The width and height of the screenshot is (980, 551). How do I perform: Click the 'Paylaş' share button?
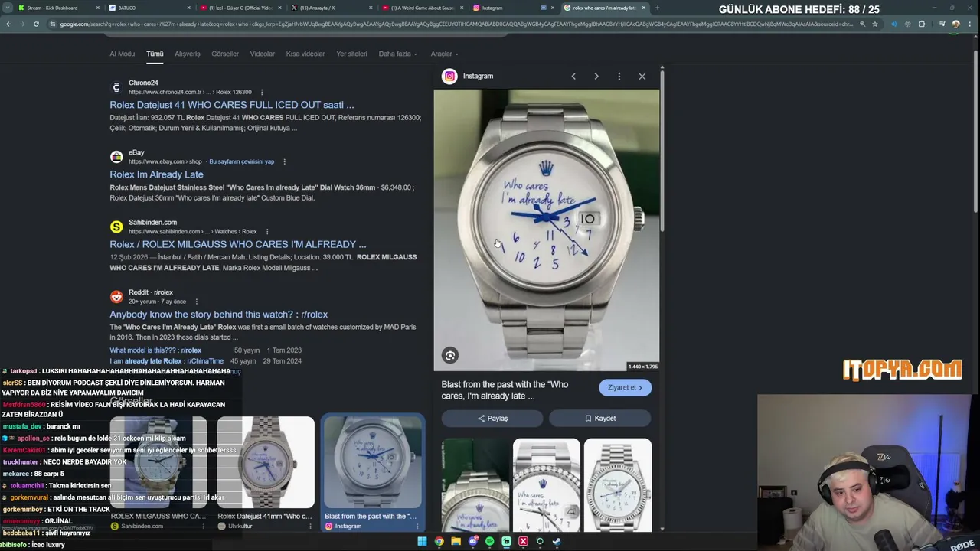(x=492, y=419)
